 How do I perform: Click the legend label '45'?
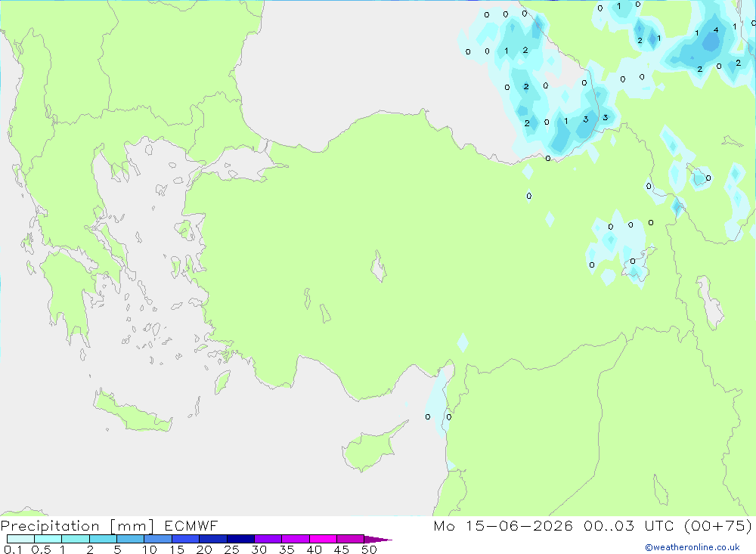click(342, 549)
